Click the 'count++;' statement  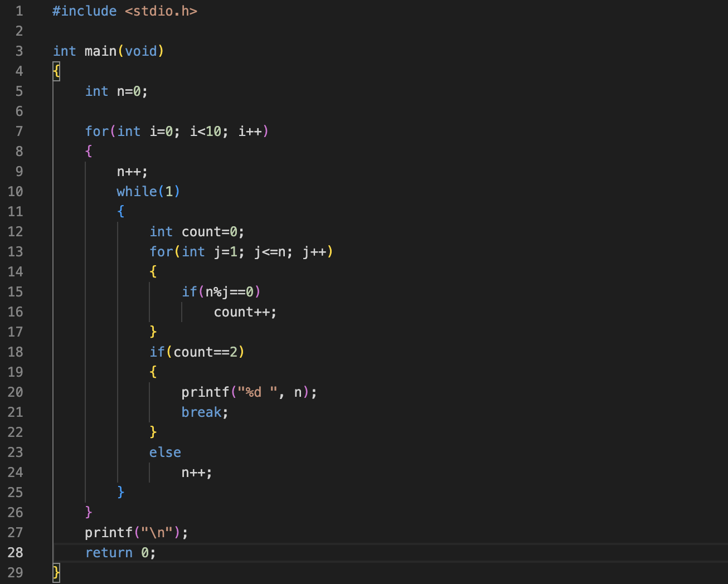click(x=245, y=312)
